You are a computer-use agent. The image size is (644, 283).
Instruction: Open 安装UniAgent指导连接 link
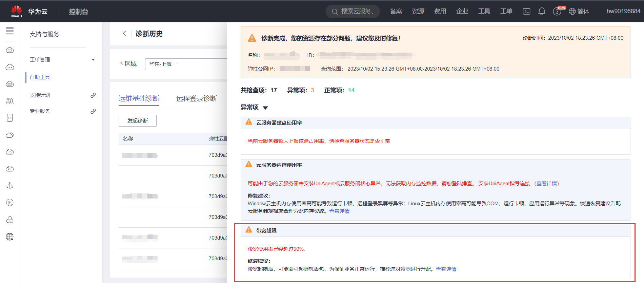point(504,184)
